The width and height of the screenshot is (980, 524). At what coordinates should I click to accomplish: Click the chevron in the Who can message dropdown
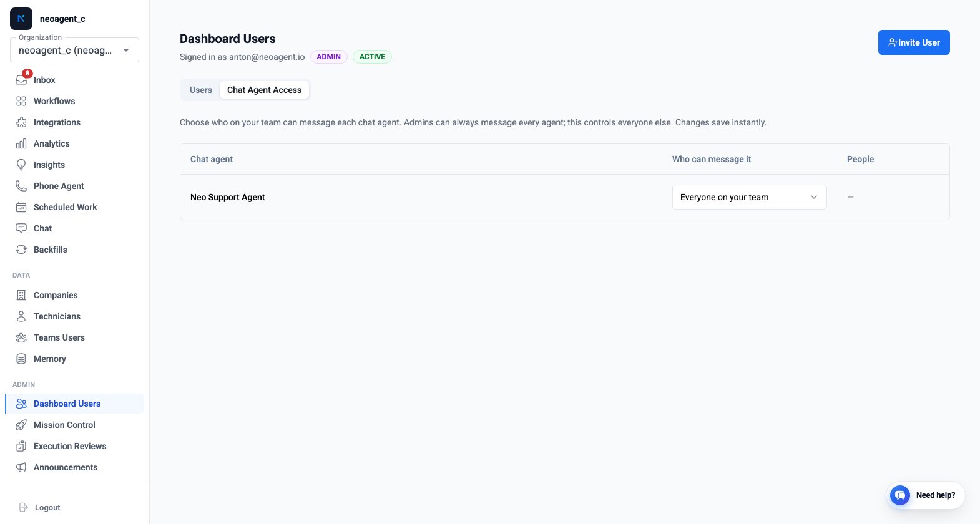pyautogui.click(x=814, y=197)
